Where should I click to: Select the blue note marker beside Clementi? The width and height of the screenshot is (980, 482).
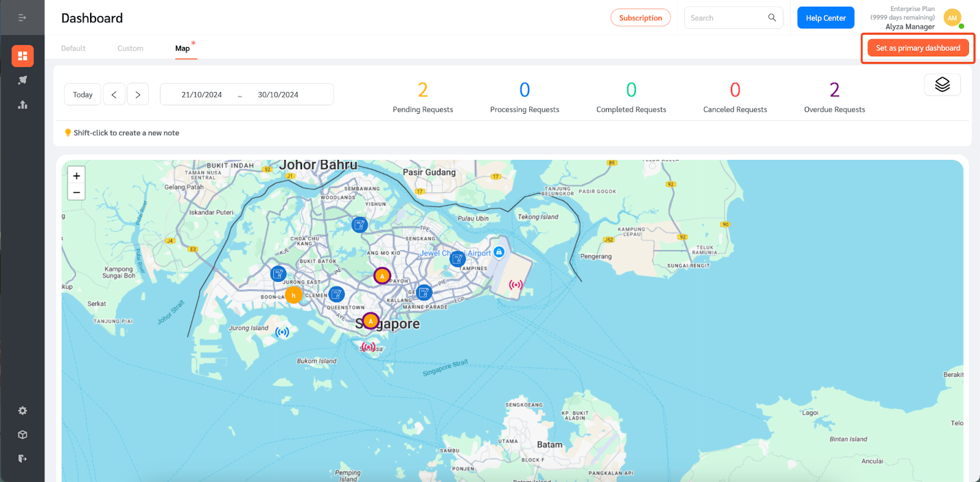[x=336, y=295]
